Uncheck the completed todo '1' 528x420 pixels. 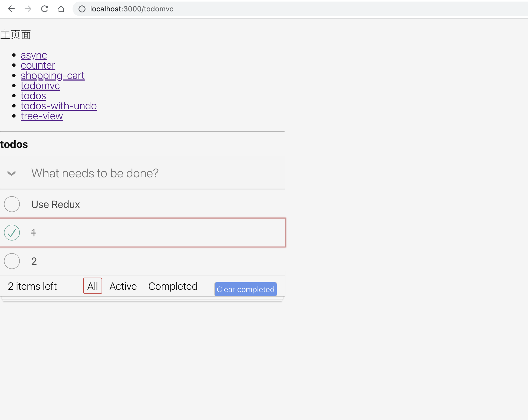12,233
